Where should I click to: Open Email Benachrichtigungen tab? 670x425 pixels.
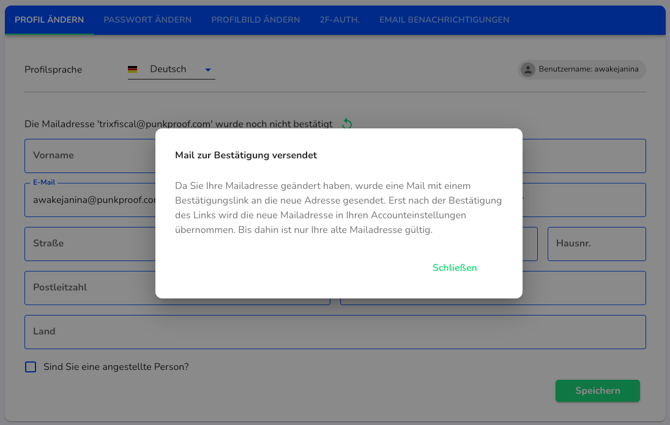pos(444,20)
